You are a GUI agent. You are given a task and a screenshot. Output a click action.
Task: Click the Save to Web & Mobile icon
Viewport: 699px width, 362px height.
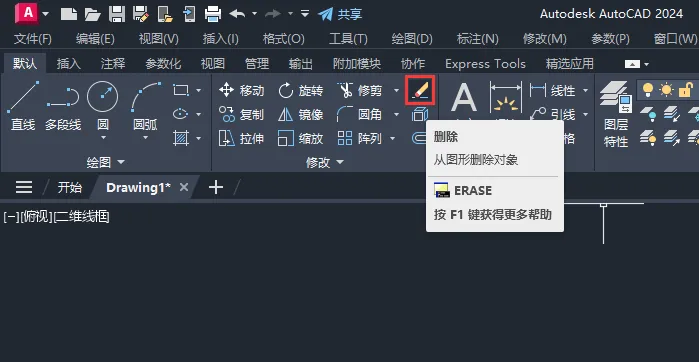point(189,14)
